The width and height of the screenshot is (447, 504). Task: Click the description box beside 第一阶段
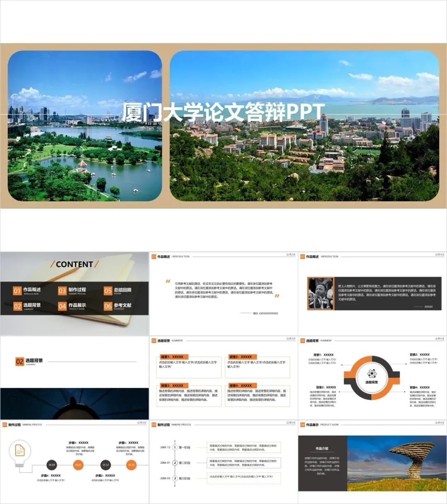[x=244, y=447]
